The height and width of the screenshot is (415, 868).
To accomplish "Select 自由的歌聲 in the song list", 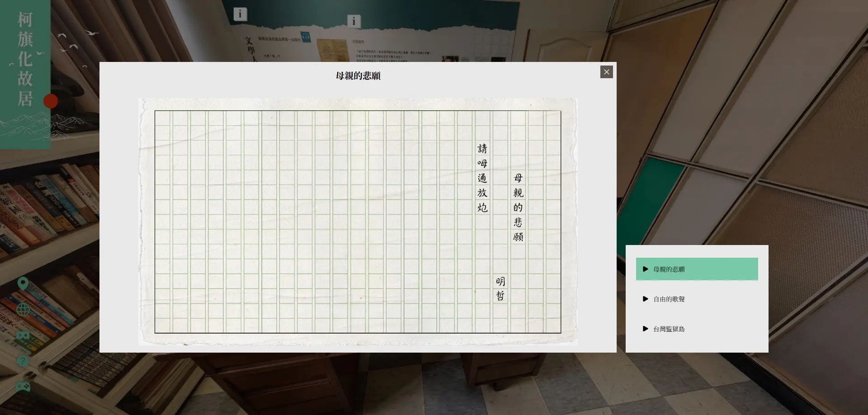I will (x=669, y=299).
